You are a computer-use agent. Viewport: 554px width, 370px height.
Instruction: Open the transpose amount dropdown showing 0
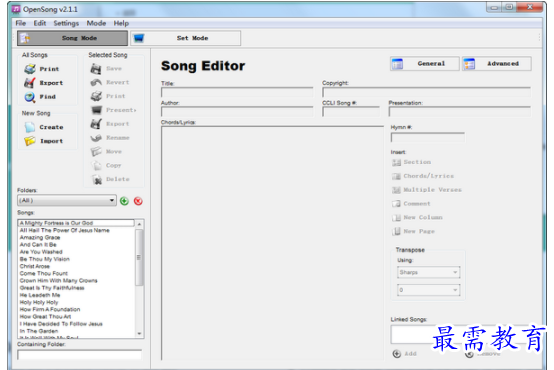429,290
